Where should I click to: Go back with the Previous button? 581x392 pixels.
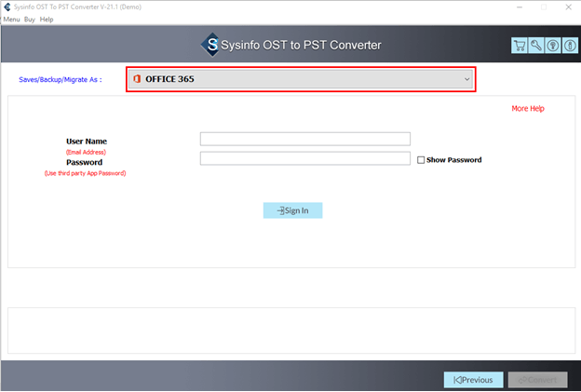(x=474, y=380)
